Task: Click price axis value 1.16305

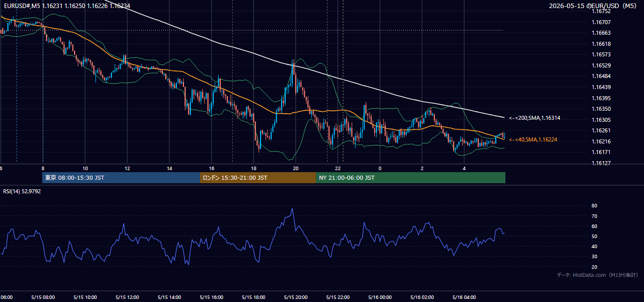Action: click(x=601, y=120)
